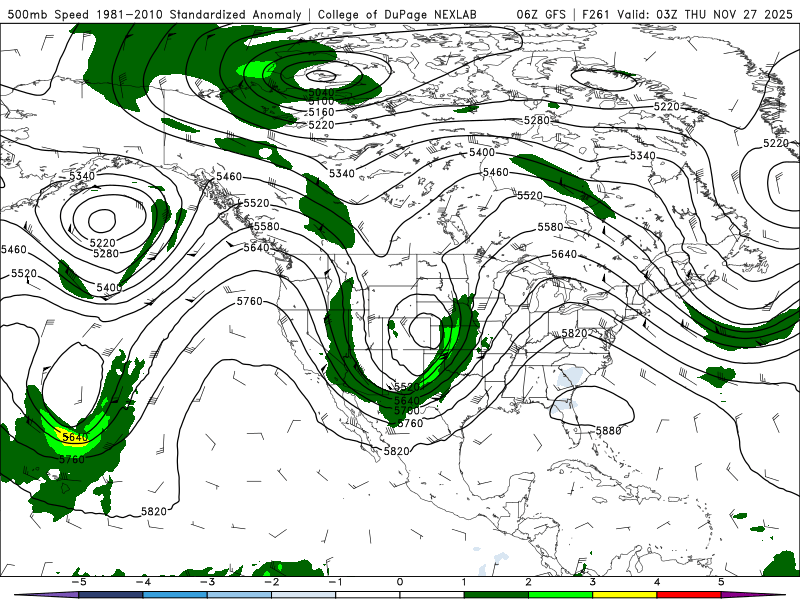Click the "1" color scale tick label
The height and width of the screenshot is (600, 800).
pyautogui.click(x=464, y=582)
